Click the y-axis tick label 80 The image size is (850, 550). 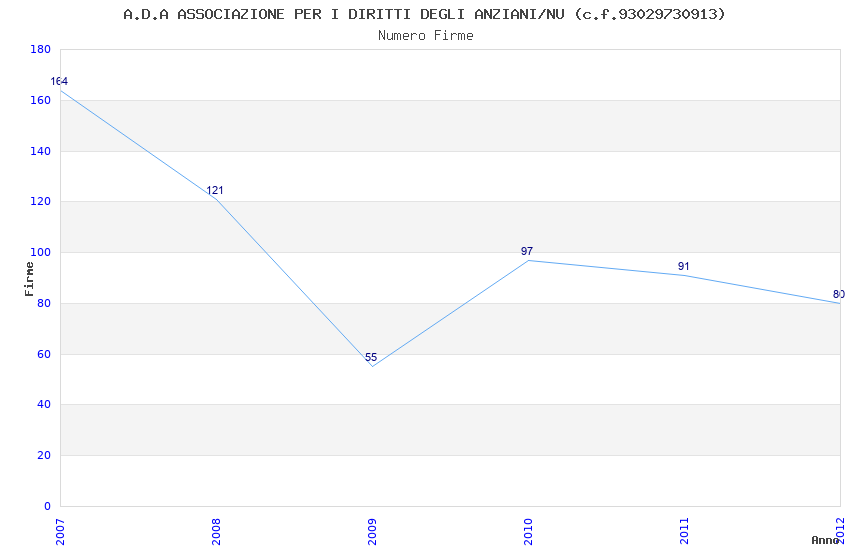coord(44,303)
